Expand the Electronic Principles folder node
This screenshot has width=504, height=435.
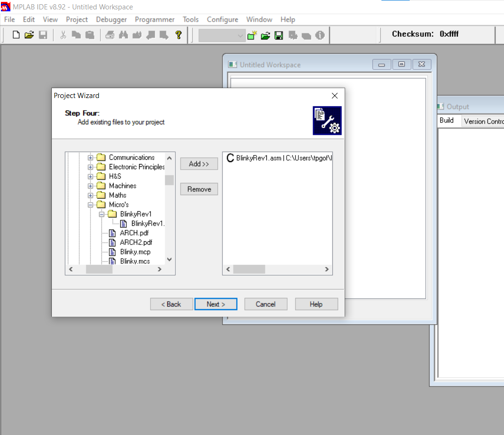click(x=91, y=167)
